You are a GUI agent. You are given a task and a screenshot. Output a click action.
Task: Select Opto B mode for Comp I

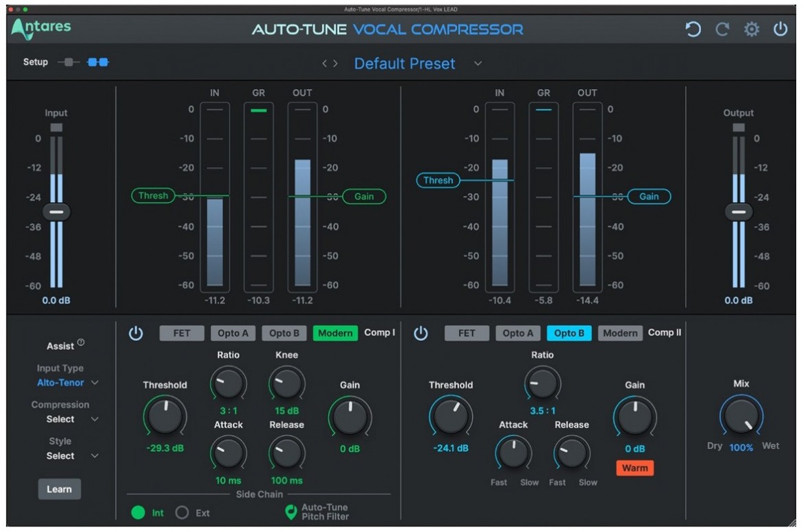[x=284, y=333]
